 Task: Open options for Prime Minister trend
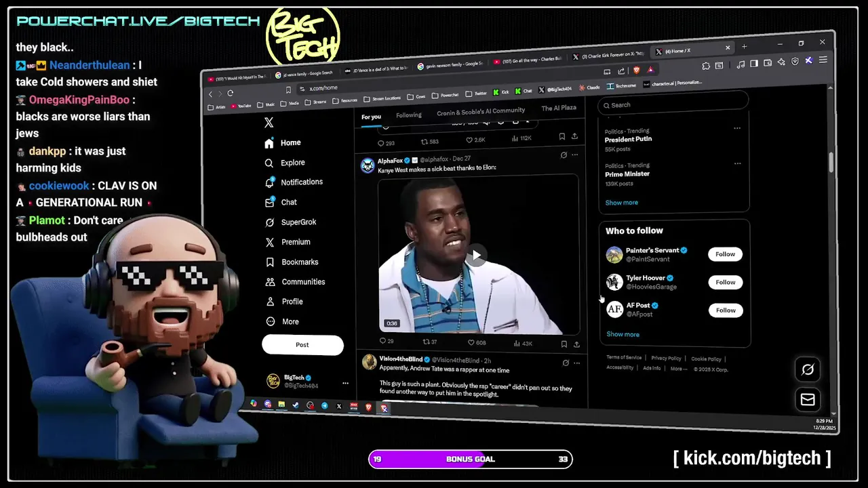(x=737, y=163)
